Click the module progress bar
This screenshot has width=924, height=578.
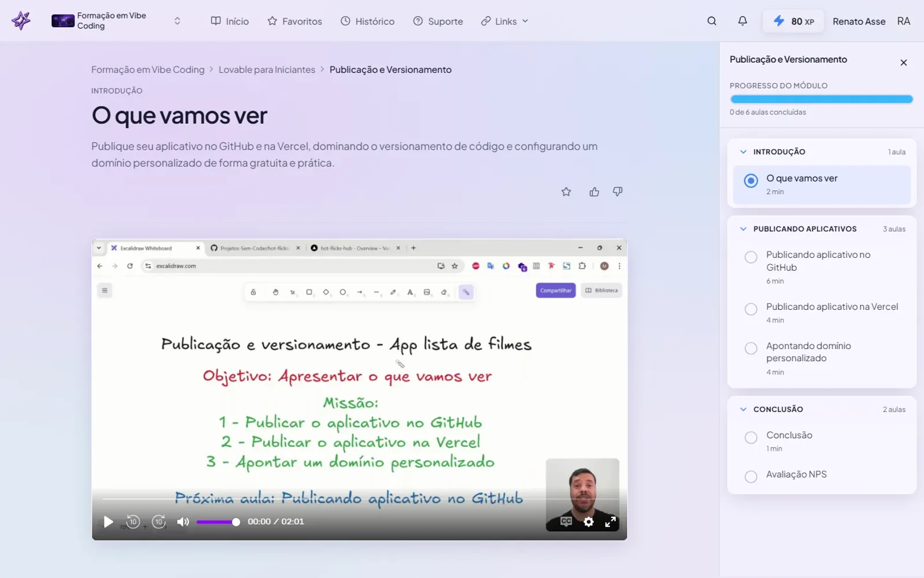[821, 99]
